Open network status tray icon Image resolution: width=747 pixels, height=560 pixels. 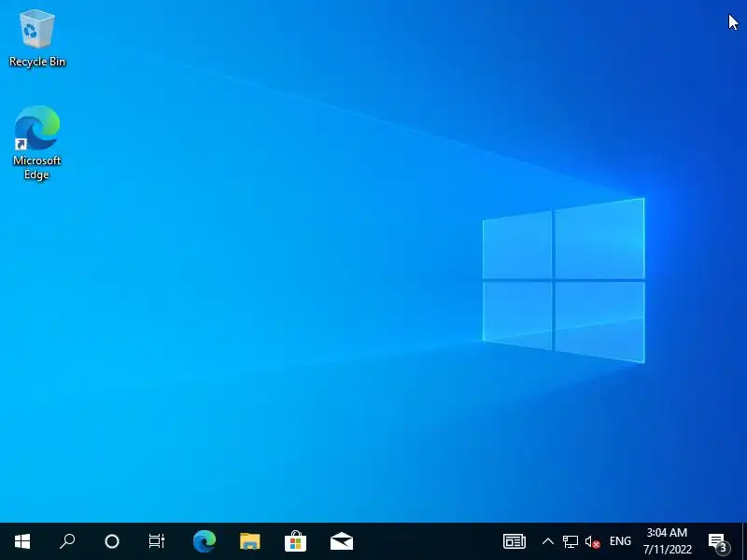tap(571, 541)
